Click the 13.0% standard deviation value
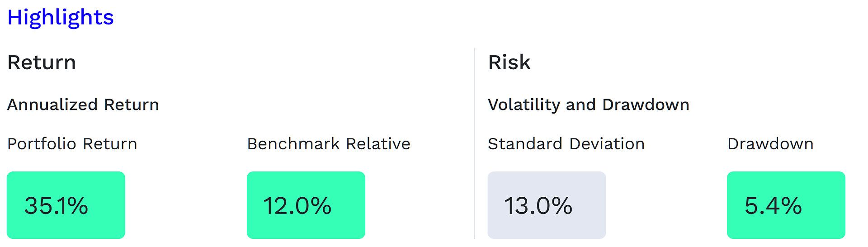 pos(538,206)
